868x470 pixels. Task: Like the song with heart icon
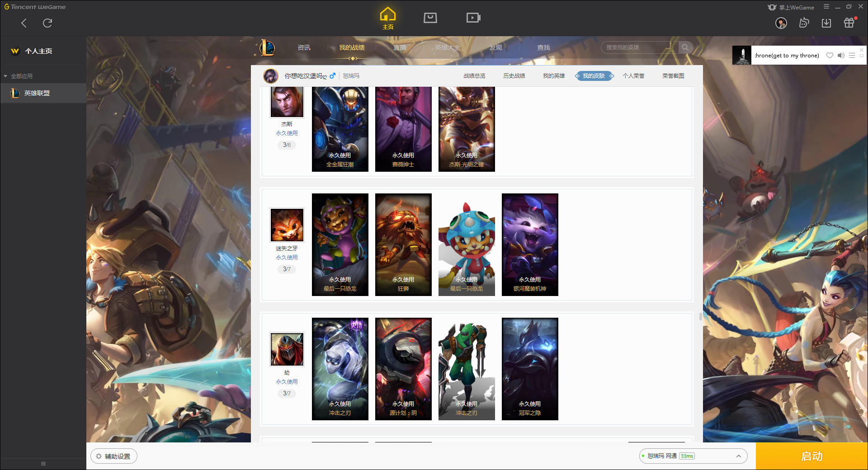pyautogui.click(x=830, y=56)
